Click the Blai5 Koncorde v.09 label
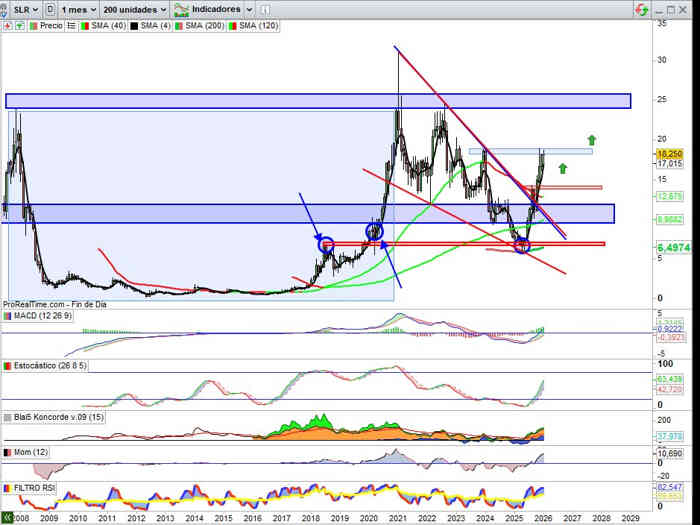This screenshot has width=700, height=525. click(x=55, y=415)
